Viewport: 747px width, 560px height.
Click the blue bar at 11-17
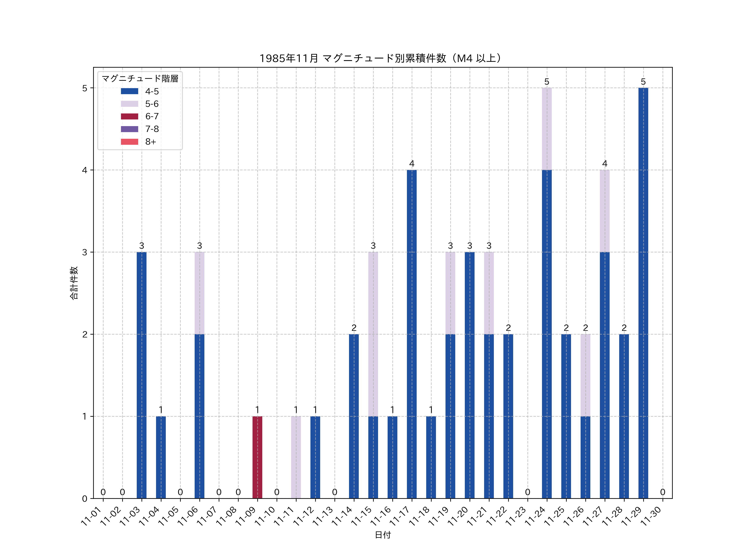pos(412,334)
